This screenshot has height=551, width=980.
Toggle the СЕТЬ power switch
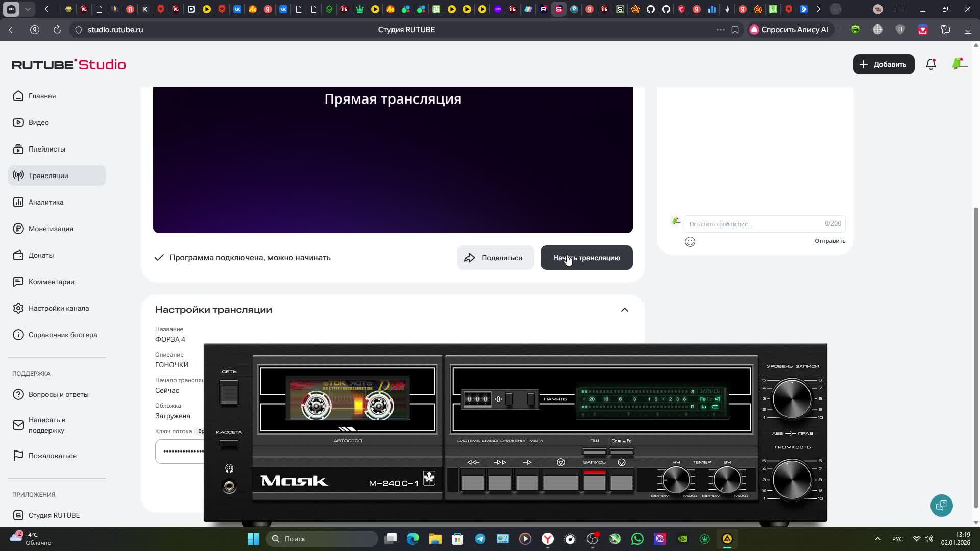pyautogui.click(x=229, y=393)
